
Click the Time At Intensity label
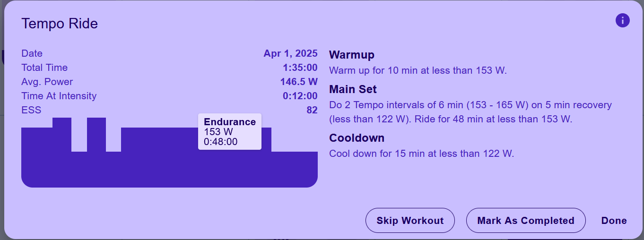[59, 96]
